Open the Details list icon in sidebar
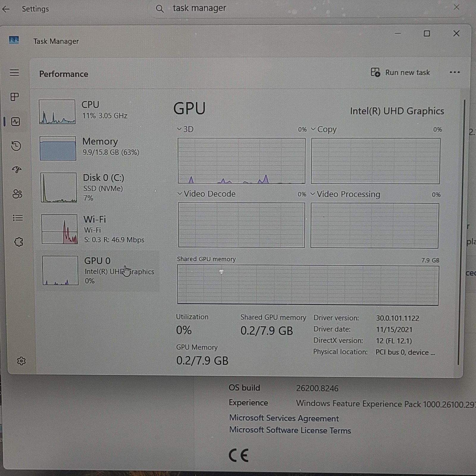 18,218
